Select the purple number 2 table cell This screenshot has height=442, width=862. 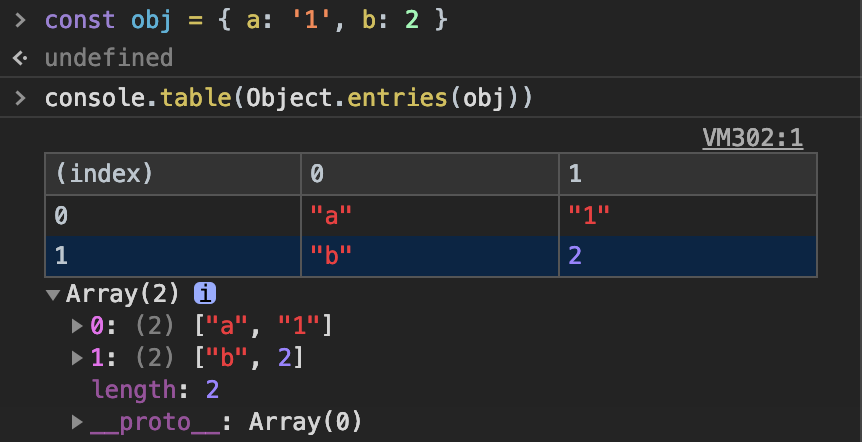click(688, 256)
